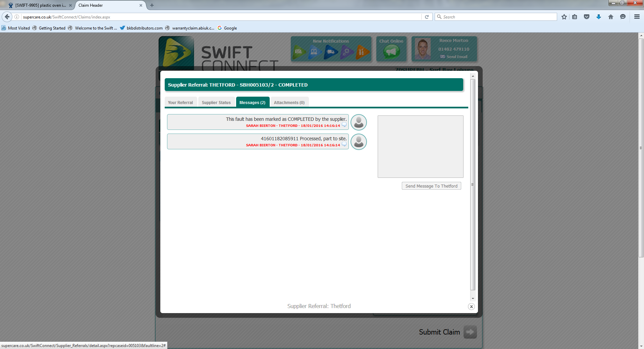Click the browser address bar
Image resolution: width=644 pixels, height=349 pixels.
tap(221, 17)
